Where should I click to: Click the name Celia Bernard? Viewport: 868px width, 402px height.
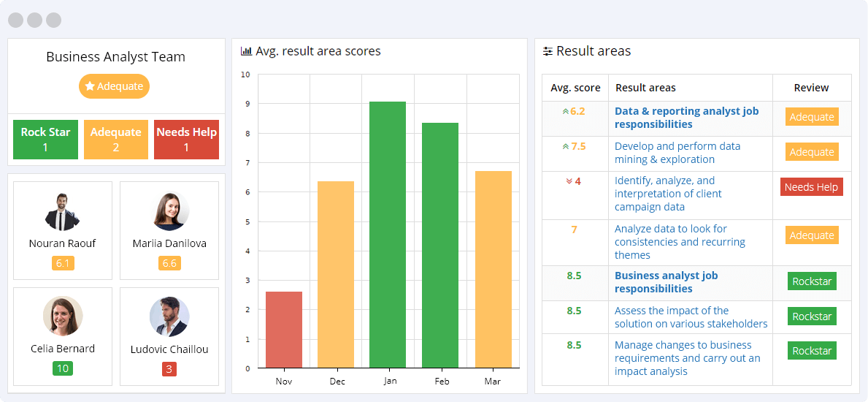tap(63, 349)
